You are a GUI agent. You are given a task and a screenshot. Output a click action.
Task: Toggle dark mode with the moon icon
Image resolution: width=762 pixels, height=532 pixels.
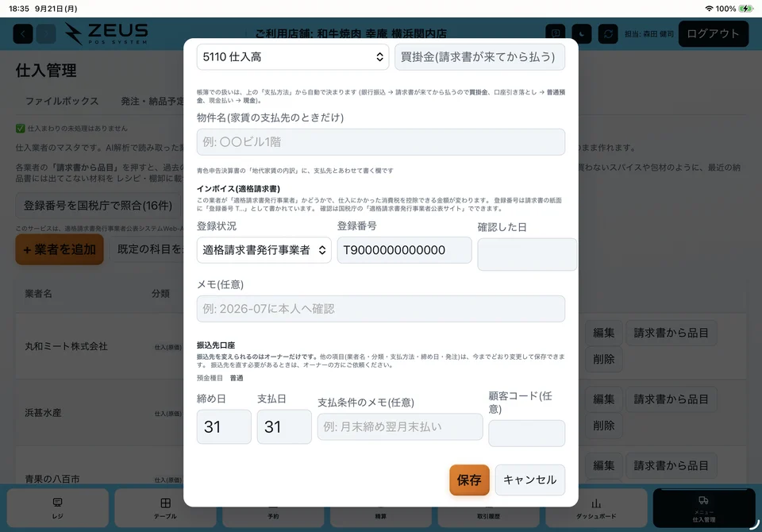coord(582,33)
